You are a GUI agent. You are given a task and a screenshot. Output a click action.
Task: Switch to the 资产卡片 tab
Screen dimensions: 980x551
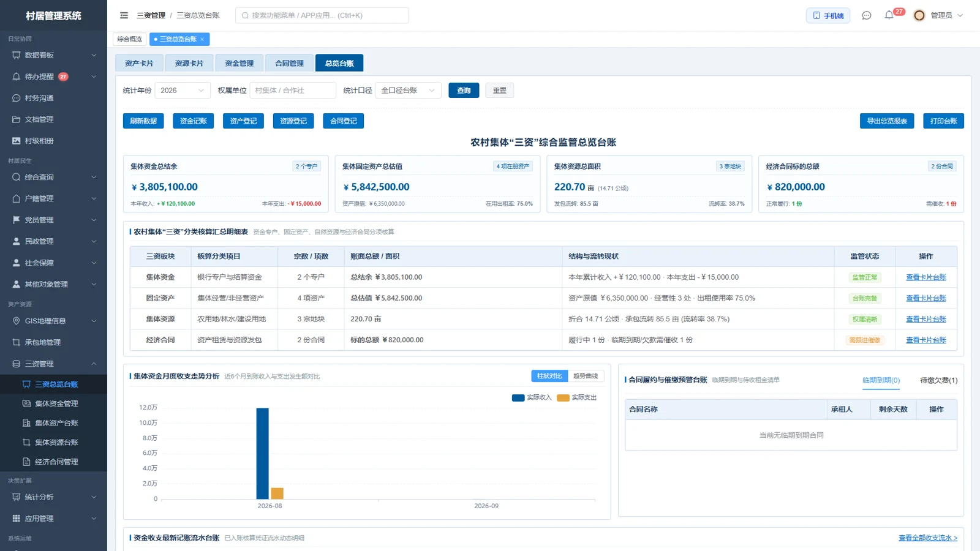point(139,63)
